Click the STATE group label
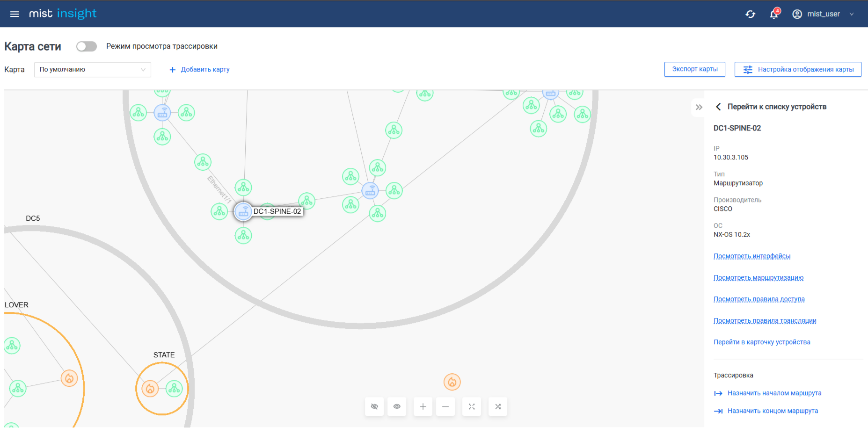 coord(164,355)
